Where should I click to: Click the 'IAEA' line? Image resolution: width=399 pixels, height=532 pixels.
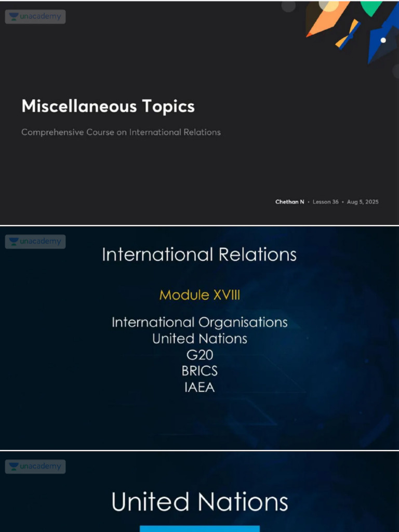pyautogui.click(x=199, y=387)
